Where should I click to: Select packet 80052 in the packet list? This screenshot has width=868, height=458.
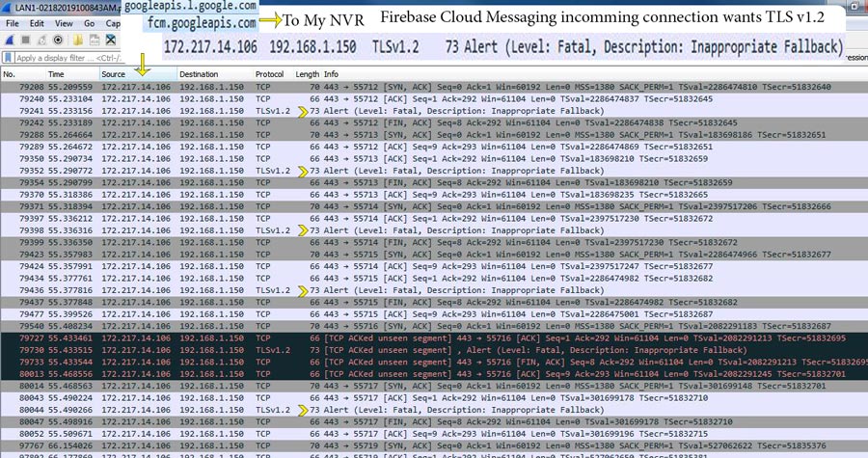click(434, 434)
